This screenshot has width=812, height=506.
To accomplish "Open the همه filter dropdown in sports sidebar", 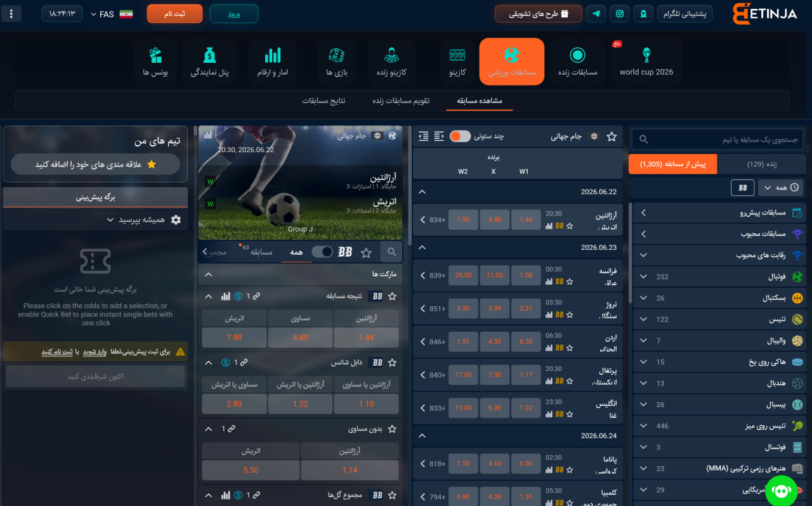I will click(781, 188).
